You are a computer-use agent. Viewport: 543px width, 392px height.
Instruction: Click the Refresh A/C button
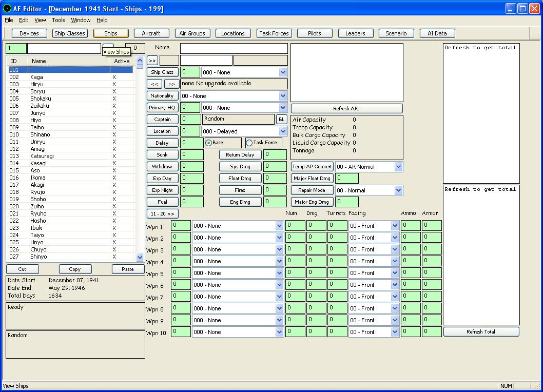[346, 108]
